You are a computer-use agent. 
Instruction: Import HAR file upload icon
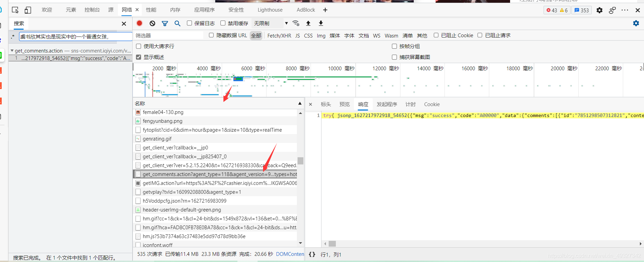pyautogui.click(x=308, y=23)
